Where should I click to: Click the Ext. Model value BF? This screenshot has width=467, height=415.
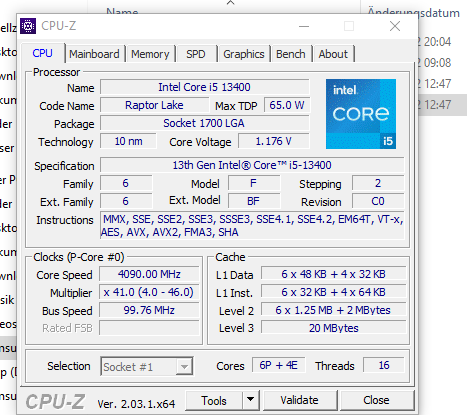pyautogui.click(x=254, y=201)
